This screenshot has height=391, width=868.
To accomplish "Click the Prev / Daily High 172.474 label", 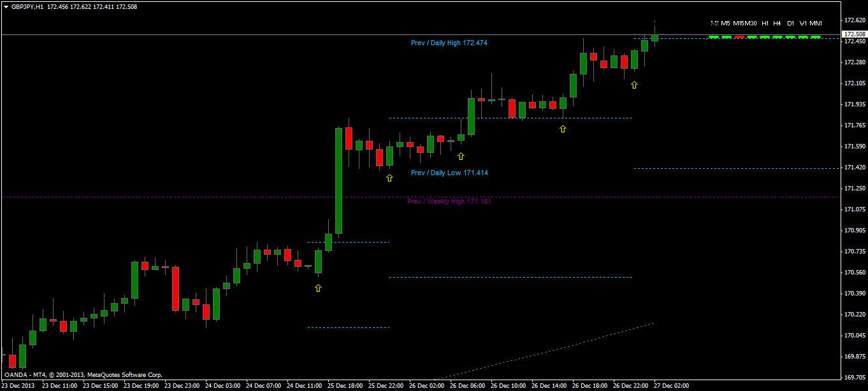I will [x=449, y=43].
